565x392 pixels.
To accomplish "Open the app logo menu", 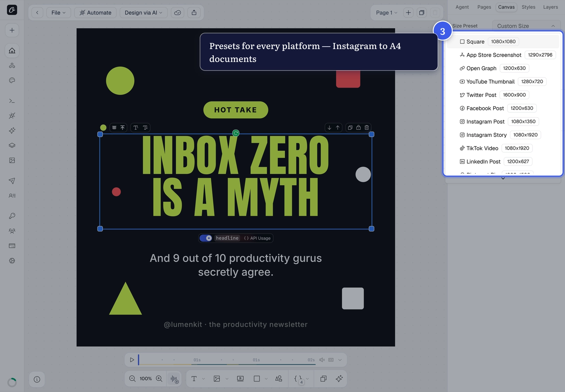I will coord(12,10).
